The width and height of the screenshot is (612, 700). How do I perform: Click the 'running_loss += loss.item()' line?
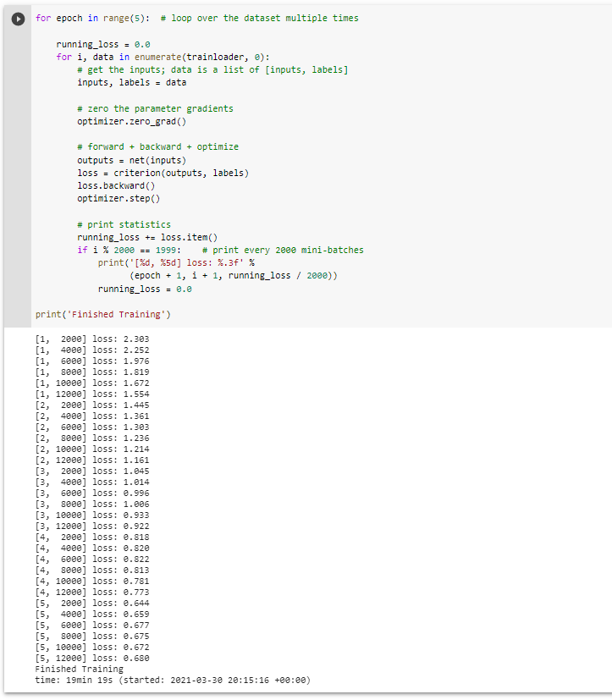pos(147,238)
